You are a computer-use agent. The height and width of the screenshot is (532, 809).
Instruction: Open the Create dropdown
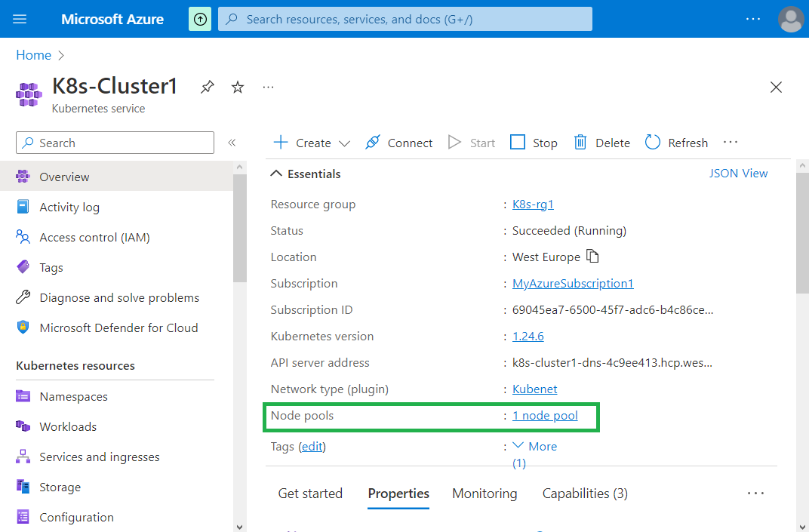click(312, 143)
